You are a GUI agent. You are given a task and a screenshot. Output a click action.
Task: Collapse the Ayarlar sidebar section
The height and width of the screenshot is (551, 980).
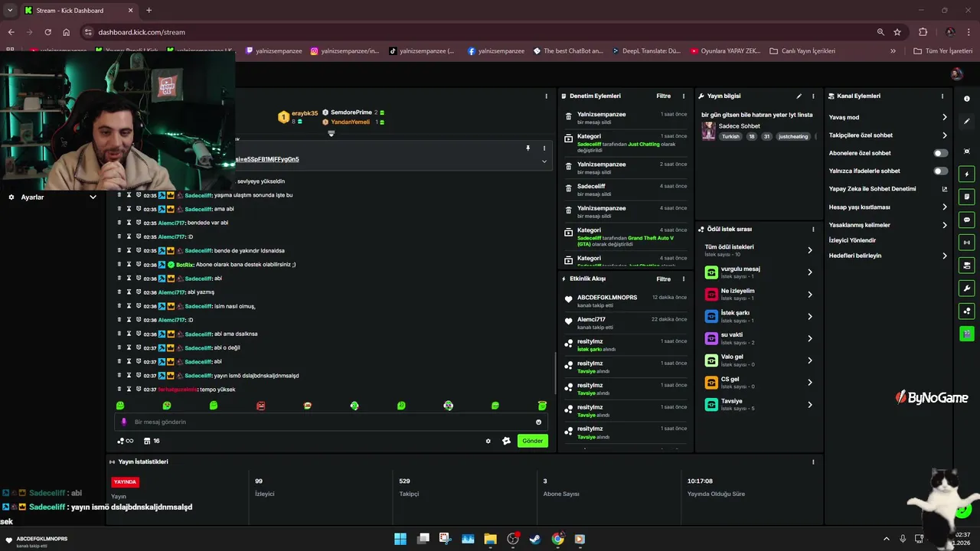93,197
